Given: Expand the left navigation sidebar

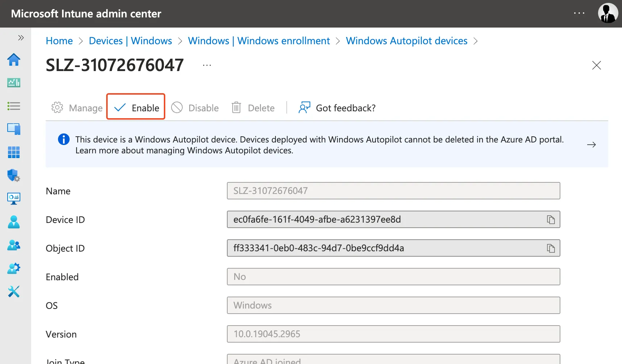Looking at the screenshot, I should [x=21, y=38].
